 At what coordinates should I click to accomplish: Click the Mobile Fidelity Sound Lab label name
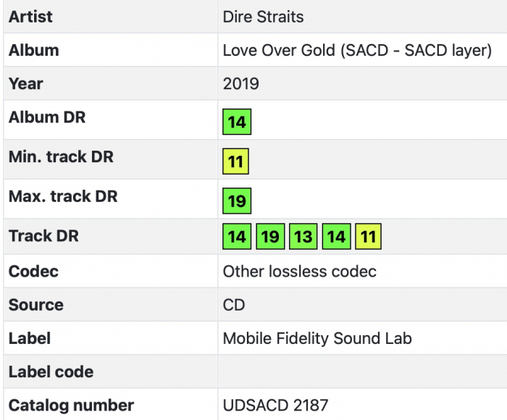[317, 338]
